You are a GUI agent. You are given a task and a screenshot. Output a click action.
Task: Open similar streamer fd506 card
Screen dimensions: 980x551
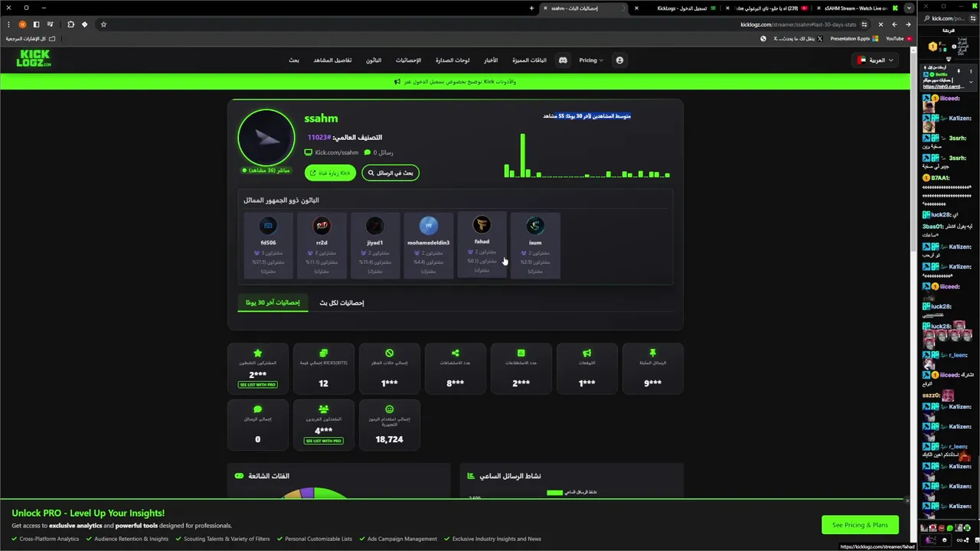click(x=268, y=245)
